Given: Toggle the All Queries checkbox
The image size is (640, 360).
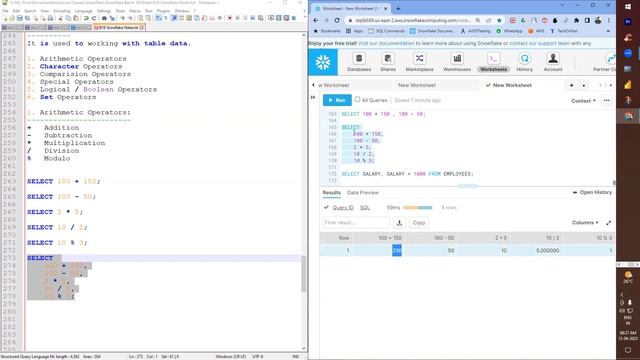Looking at the screenshot, I should click(358, 99).
